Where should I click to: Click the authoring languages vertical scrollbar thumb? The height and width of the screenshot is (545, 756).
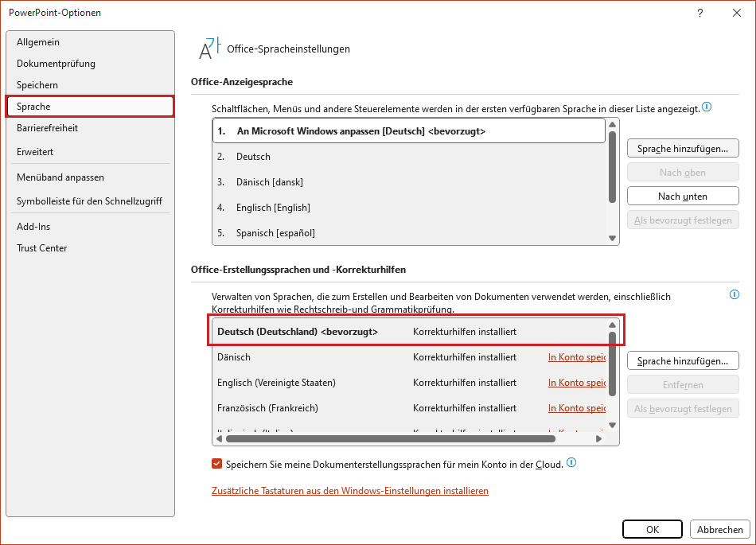pos(612,364)
